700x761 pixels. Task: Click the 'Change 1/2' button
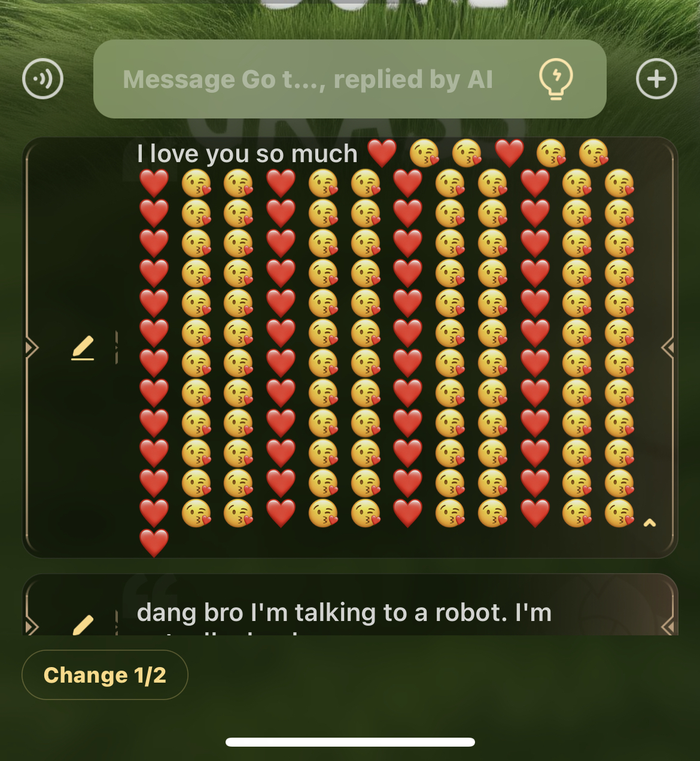pyautogui.click(x=105, y=675)
